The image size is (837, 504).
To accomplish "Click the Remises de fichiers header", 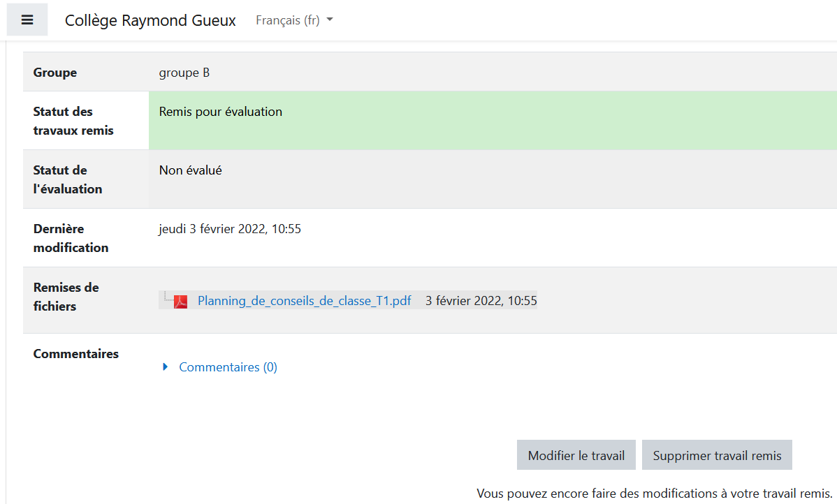I will (x=66, y=297).
